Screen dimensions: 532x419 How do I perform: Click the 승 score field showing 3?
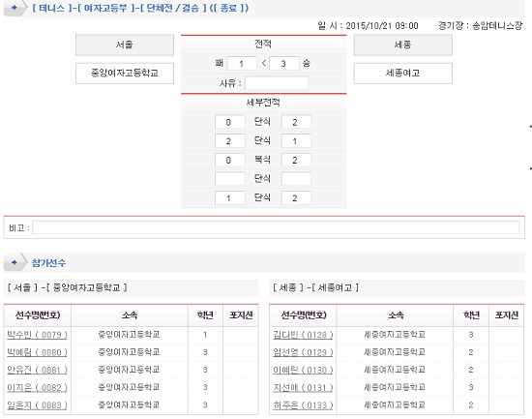coord(284,64)
